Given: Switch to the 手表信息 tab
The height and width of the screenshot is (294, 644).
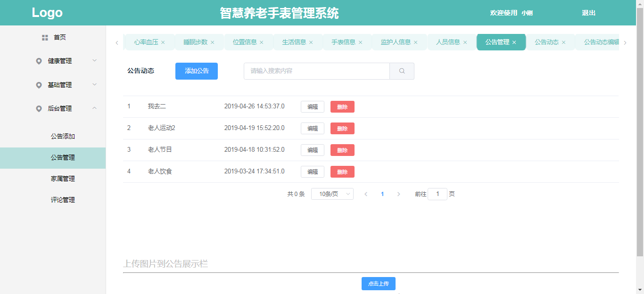Looking at the screenshot, I should [x=343, y=42].
